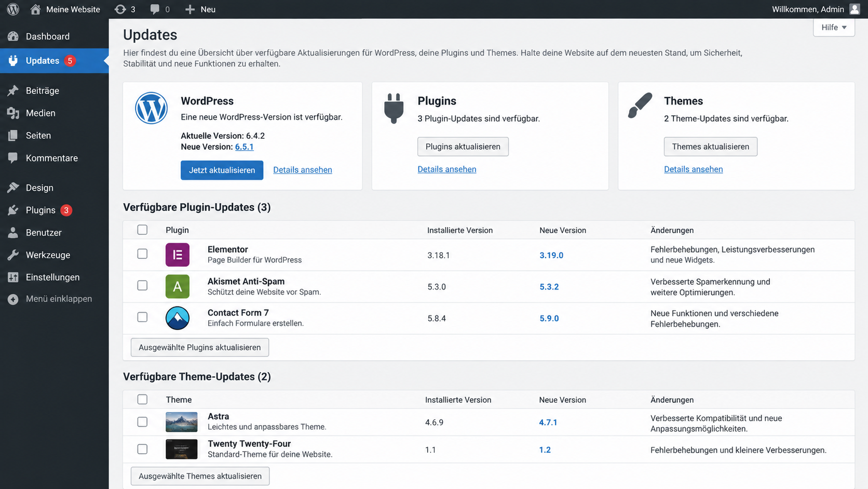The height and width of the screenshot is (489, 868).
Task: Click the Beiträge pin icon
Action: [x=13, y=90]
